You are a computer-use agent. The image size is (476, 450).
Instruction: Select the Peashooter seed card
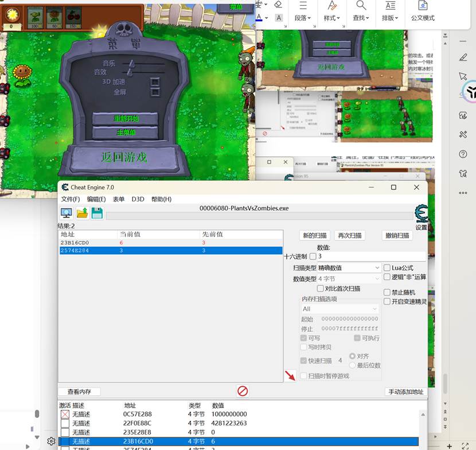click(34, 18)
